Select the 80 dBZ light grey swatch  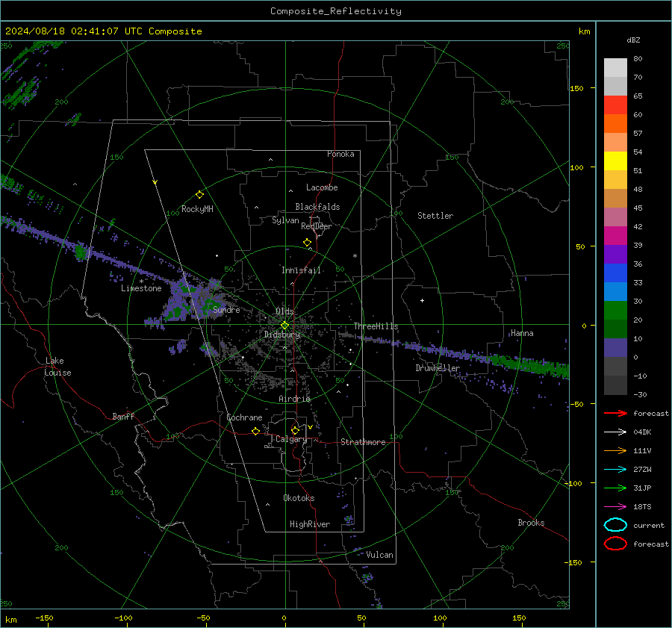[x=615, y=68]
